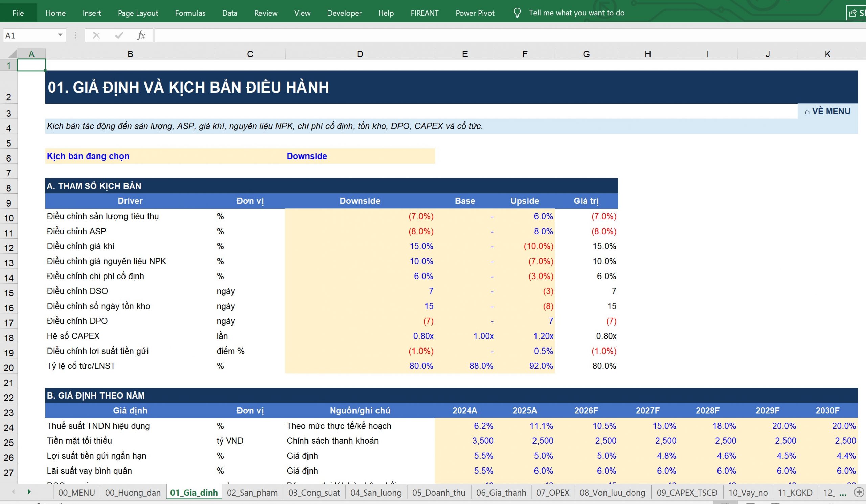Click the next sheet navigation arrow
This screenshot has height=504, width=866.
coord(29,491)
